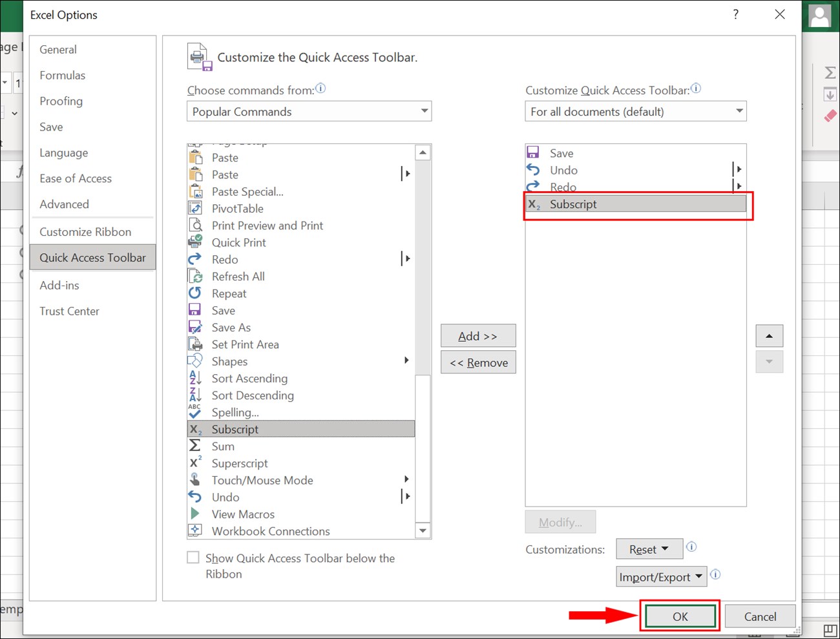Toggle Show Quick Access Toolbar below Ribbon
This screenshot has height=639, width=840.
point(193,558)
